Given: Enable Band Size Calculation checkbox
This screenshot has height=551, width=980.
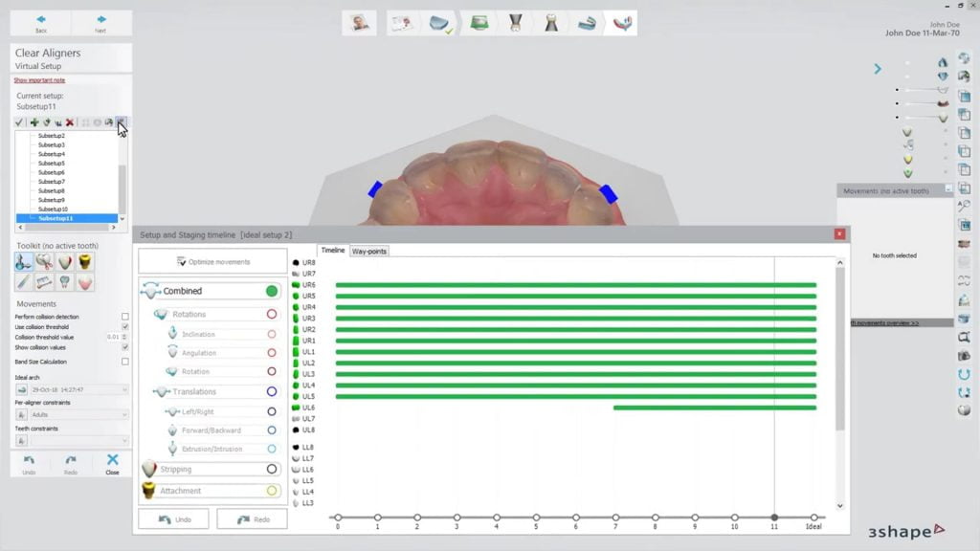Looking at the screenshot, I should tap(124, 362).
